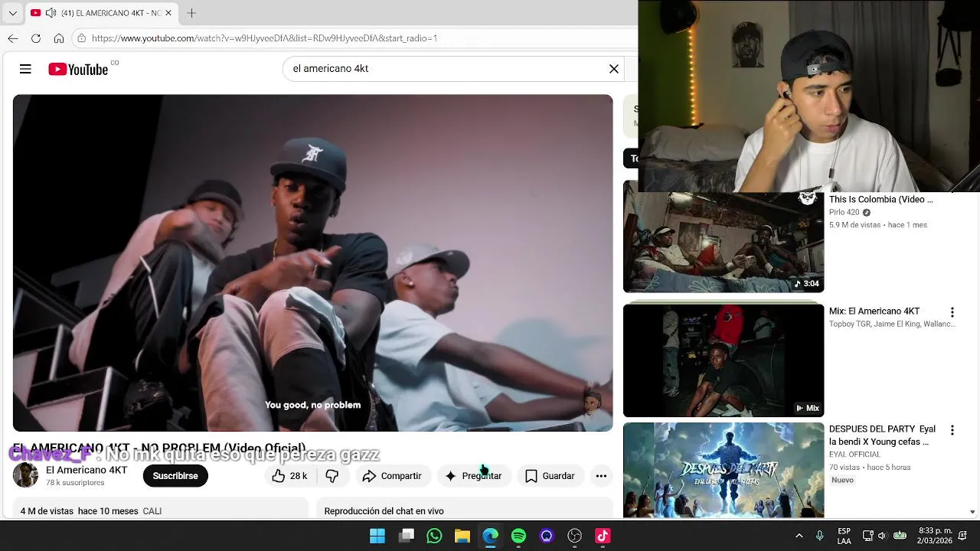980x551 pixels.
Task: Open the El Americano 4KT channel name
Action: pos(87,470)
